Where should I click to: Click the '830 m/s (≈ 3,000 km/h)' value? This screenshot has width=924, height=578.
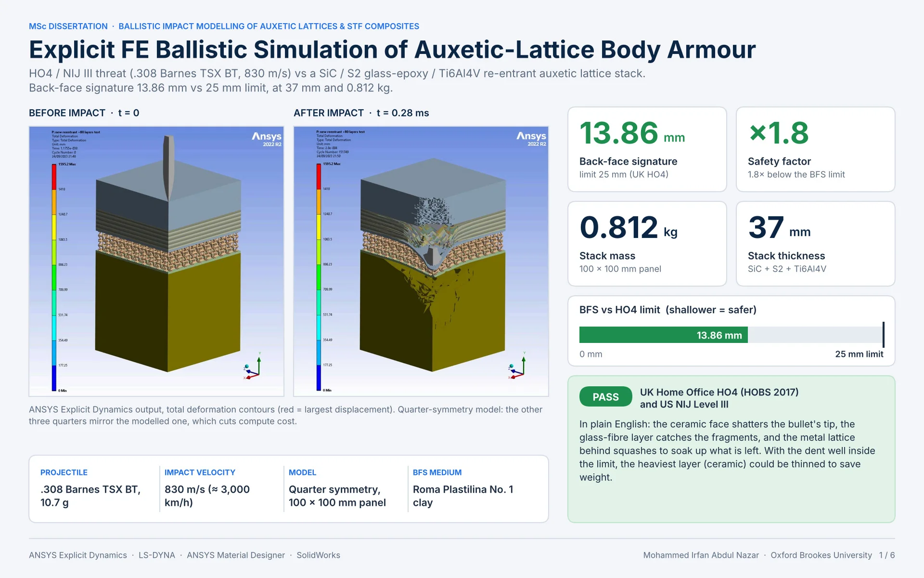click(207, 496)
